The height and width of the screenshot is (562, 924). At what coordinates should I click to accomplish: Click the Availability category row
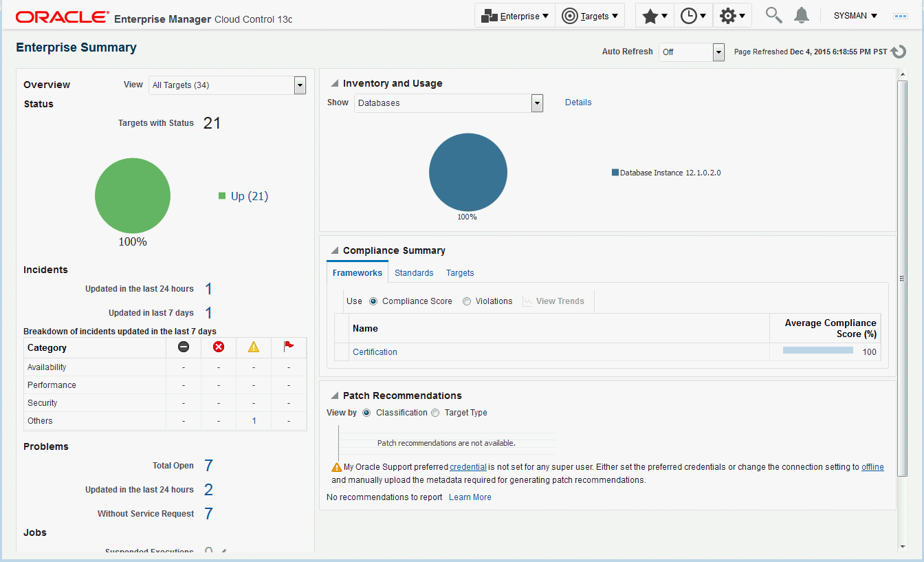pos(165,367)
